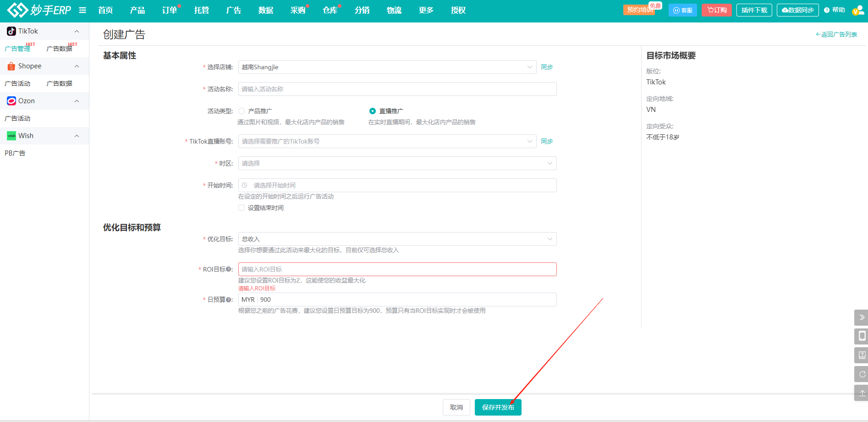868x422 pixels.
Task: Click the 取消 button
Action: [x=456, y=407]
